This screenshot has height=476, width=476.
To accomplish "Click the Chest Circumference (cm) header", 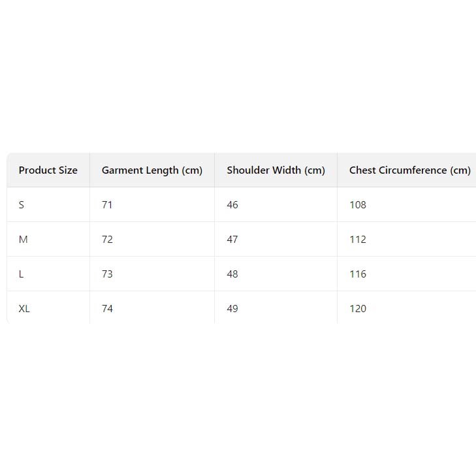I will tap(409, 170).
